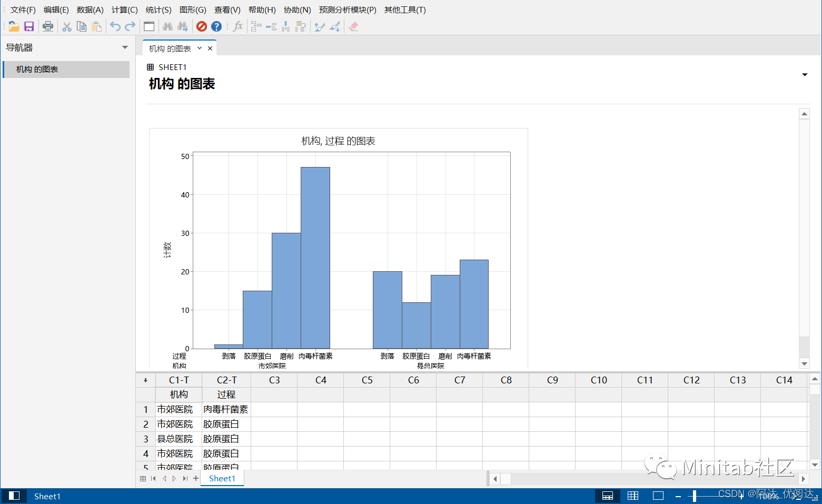Open the SHEET1 output dropdown arrow
This screenshot has height=504, width=822.
pyautogui.click(x=805, y=75)
